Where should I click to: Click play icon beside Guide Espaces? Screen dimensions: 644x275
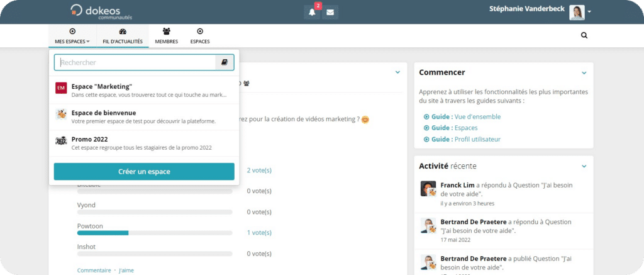click(426, 128)
